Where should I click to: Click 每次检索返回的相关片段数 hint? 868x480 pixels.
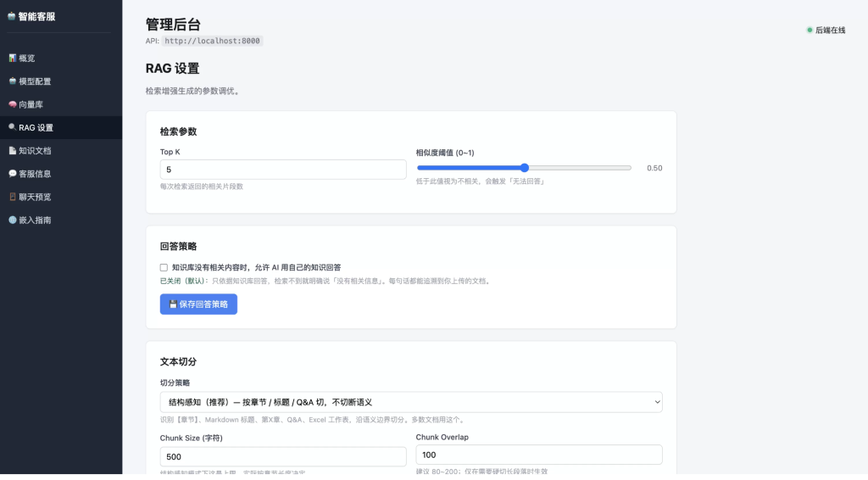coord(202,187)
